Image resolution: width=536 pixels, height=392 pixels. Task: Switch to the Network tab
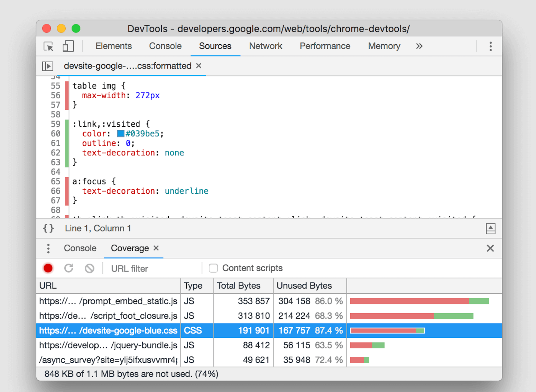265,46
